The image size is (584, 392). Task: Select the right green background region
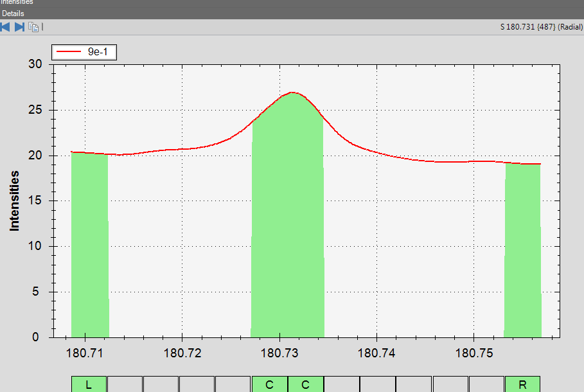click(522, 251)
